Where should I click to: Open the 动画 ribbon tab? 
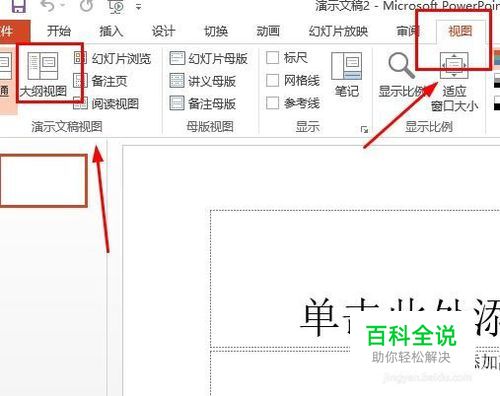pyautogui.click(x=268, y=31)
